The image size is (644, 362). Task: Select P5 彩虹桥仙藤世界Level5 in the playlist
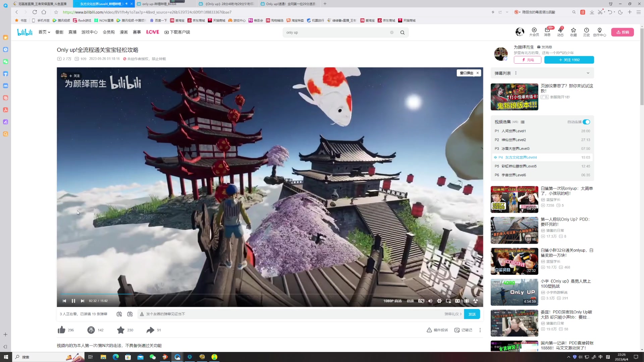tap(542, 166)
